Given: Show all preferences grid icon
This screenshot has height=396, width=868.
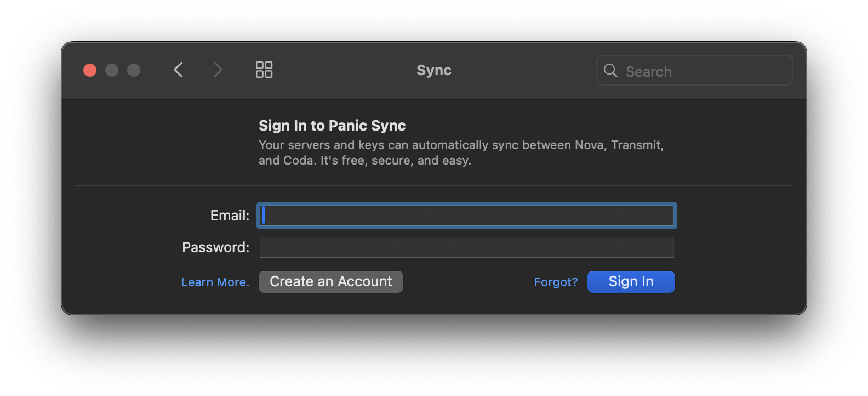Looking at the screenshot, I should tap(264, 70).
